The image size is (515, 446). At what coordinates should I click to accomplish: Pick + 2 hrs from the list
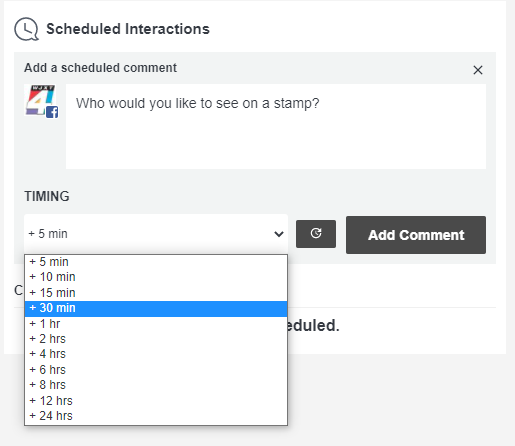click(x=156, y=339)
